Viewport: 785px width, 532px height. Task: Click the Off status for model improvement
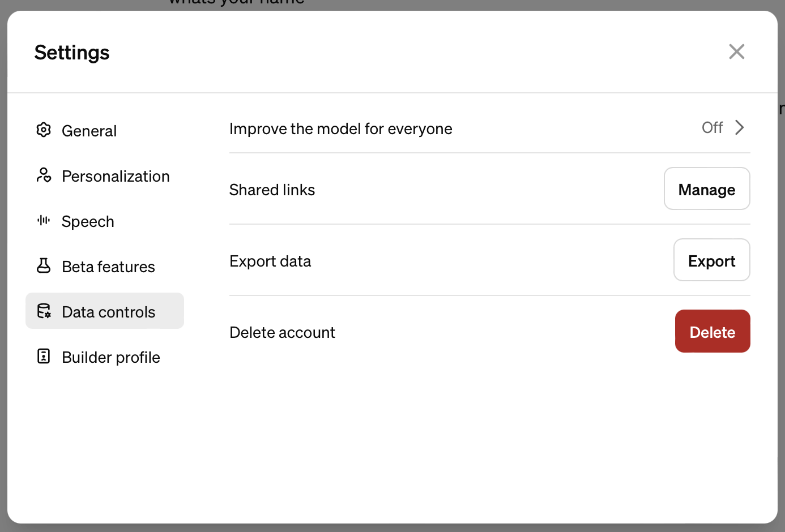point(712,128)
